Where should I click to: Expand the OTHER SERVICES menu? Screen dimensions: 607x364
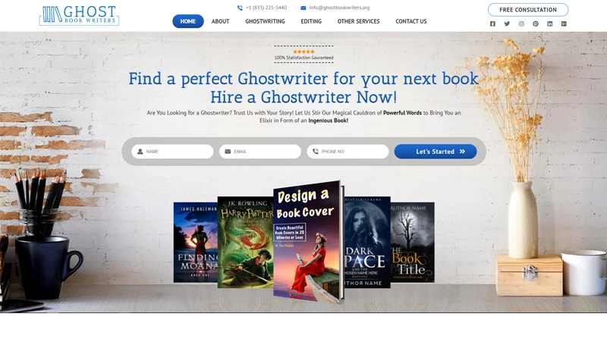coord(358,21)
